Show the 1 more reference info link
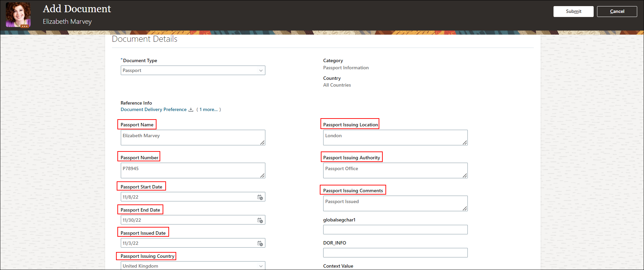644x270 pixels. [209, 110]
